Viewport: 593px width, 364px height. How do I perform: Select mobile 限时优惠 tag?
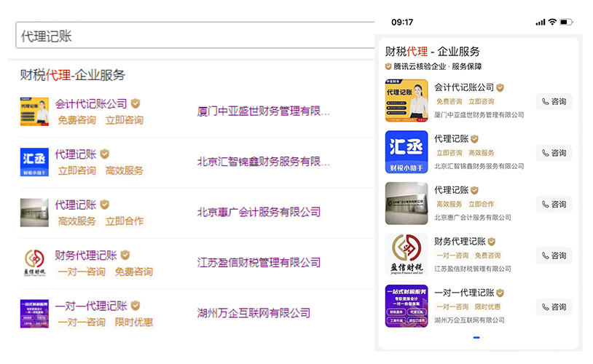(x=488, y=306)
